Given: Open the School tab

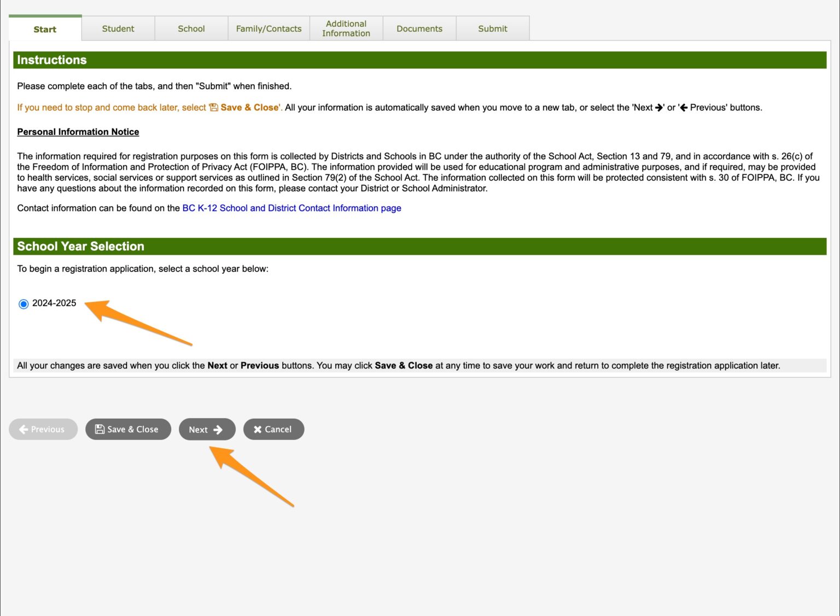Looking at the screenshot, I should 191,29.
